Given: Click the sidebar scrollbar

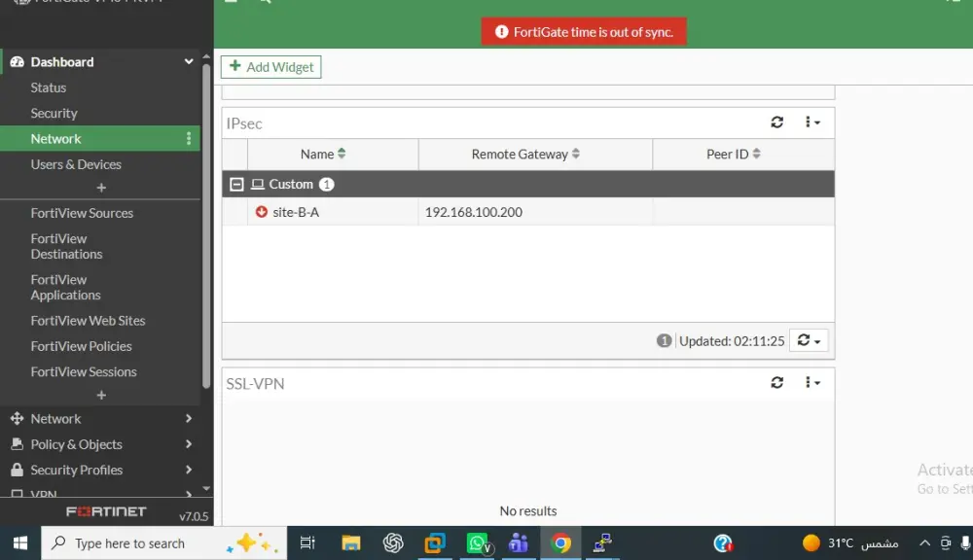Looking at the screenshot, I should pos(206,226).
